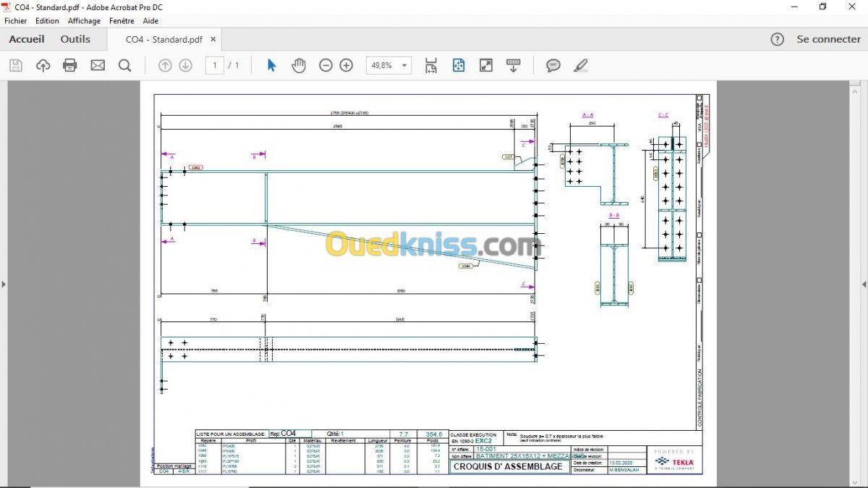Open the search magnifier tool
868x488 pixels.
124,65
